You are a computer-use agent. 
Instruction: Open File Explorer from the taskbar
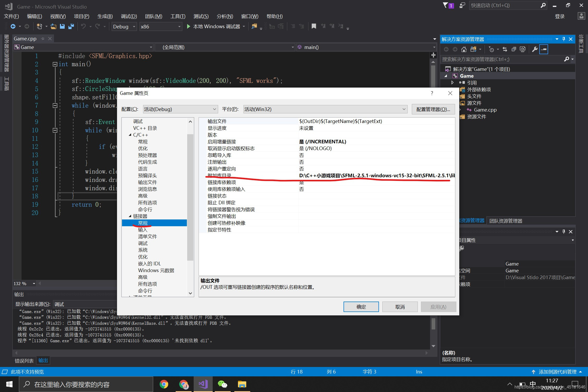pyautogui.click(x=242, y=384)
